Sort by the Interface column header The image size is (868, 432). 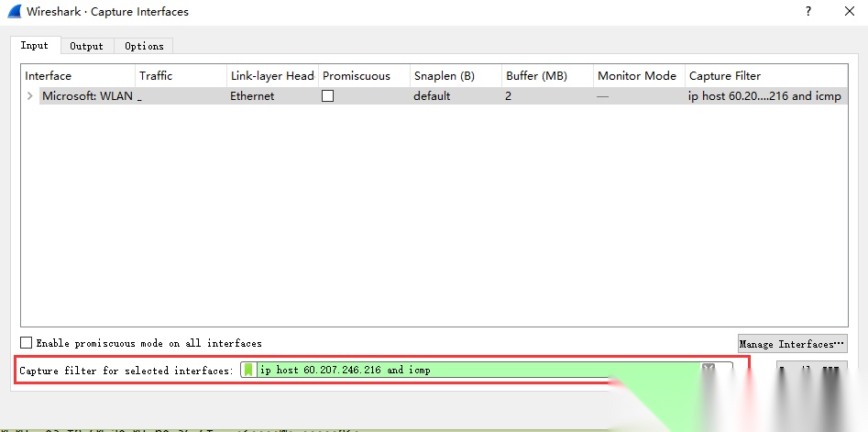[x=78, y=76]
